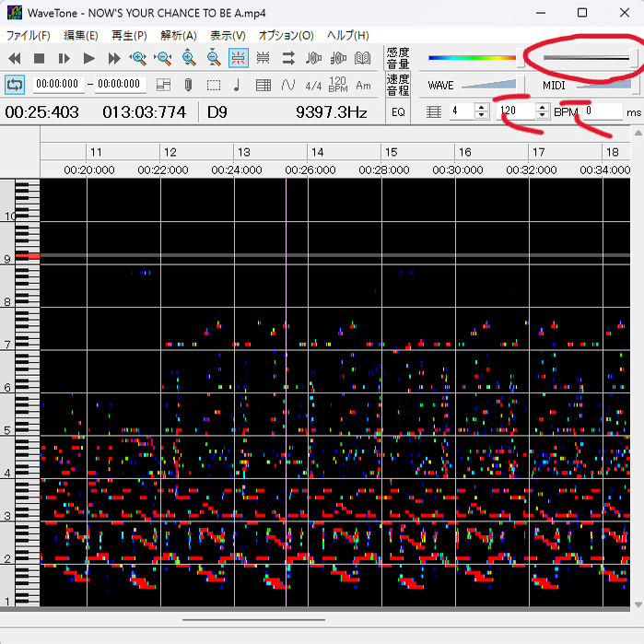The height and width of the screenshot is (644, 644).
Task: Select the EQ tab
Action: click(x=398, y=112)
